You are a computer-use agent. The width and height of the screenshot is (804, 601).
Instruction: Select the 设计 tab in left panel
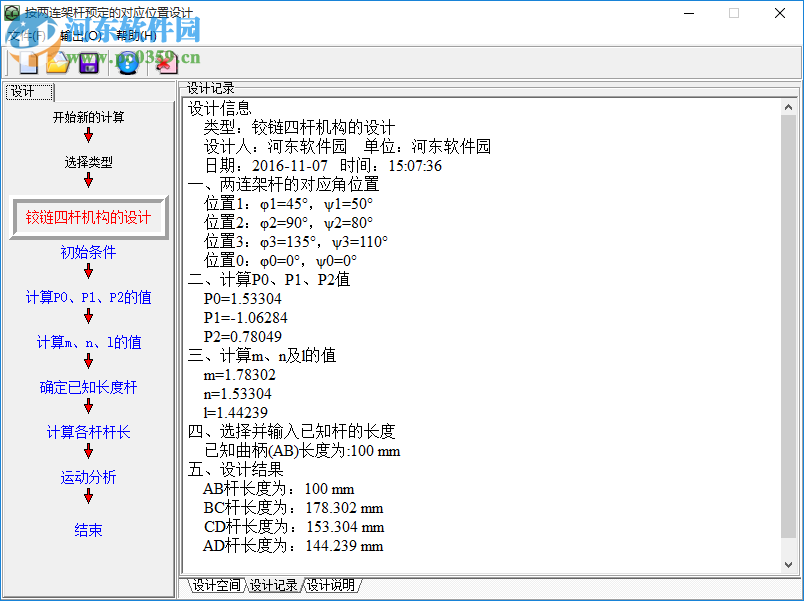coord(29,92)
